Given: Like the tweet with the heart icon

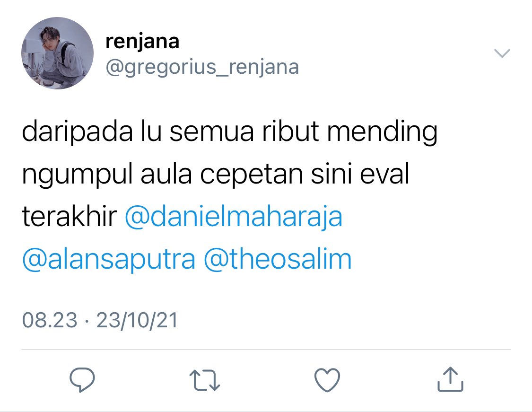Looking at the screenshot, I should pos(327,380).
